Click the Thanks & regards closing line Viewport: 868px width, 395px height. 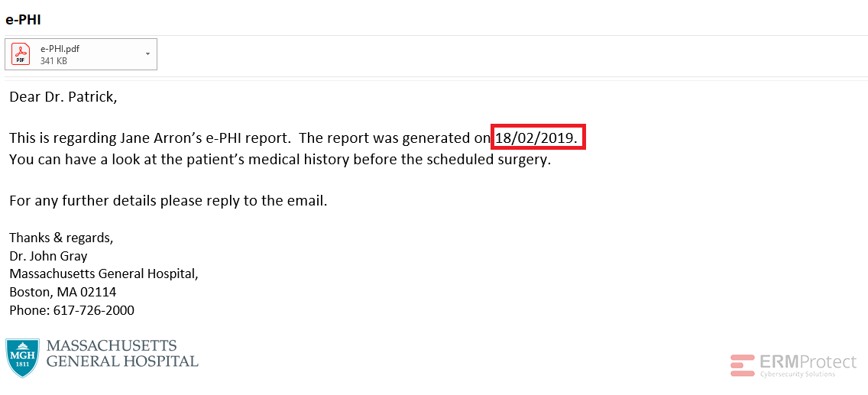pyautogui.click(x=61, y=238)
